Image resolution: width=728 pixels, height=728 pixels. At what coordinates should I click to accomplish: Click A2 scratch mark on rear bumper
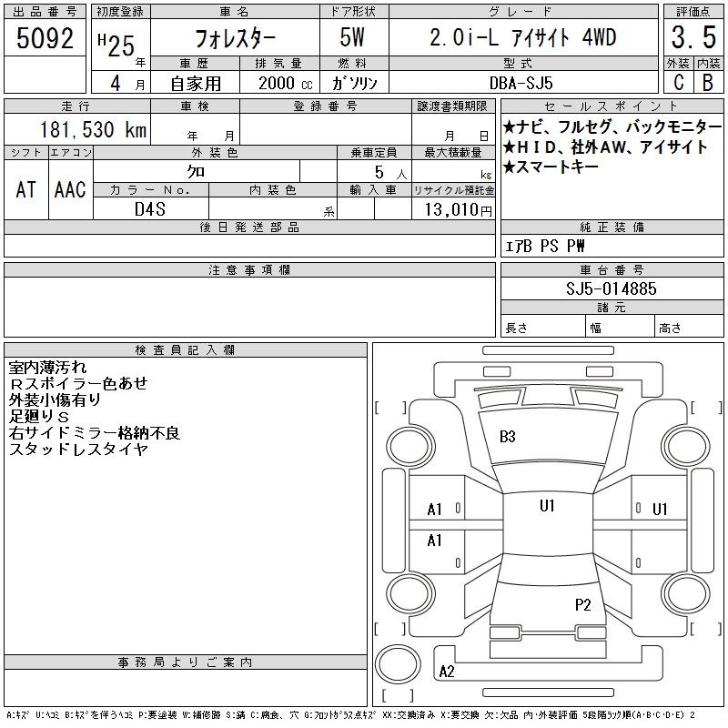coord(447,671)
